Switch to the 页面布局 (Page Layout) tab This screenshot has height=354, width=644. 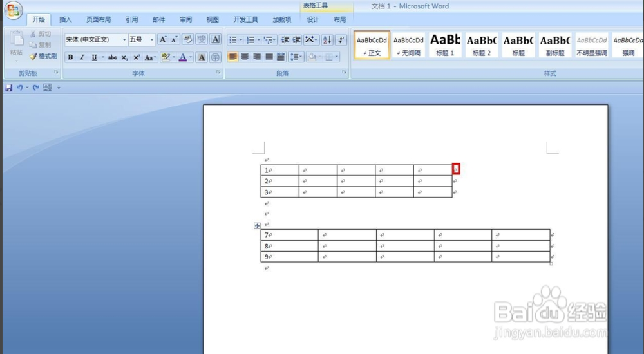99,19
